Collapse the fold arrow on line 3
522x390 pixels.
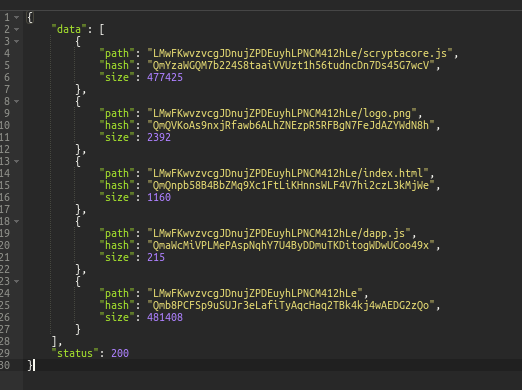coord(16,41)
